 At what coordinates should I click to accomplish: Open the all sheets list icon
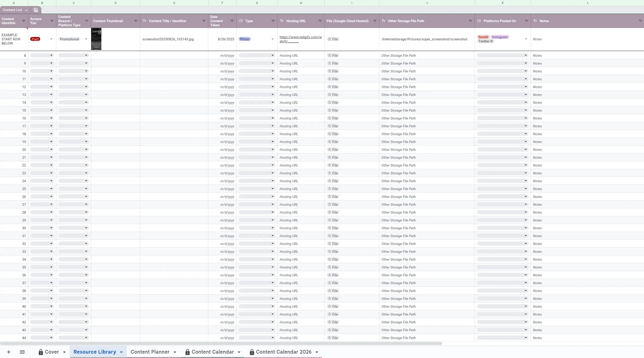point(22,352)
